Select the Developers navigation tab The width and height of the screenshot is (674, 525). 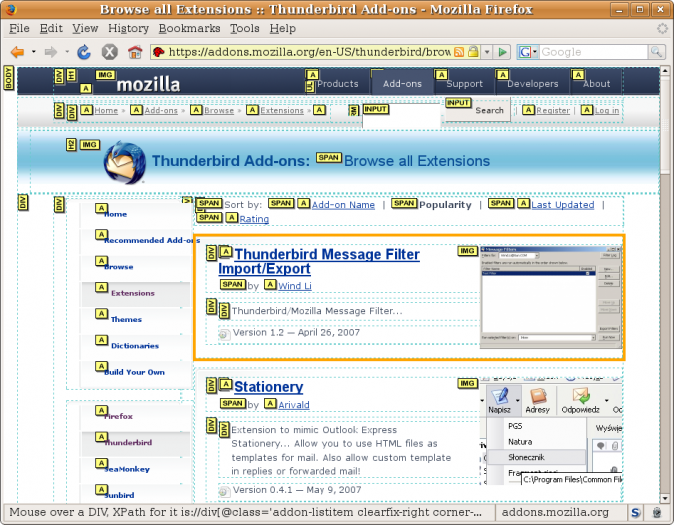click(x=533, y=84)
